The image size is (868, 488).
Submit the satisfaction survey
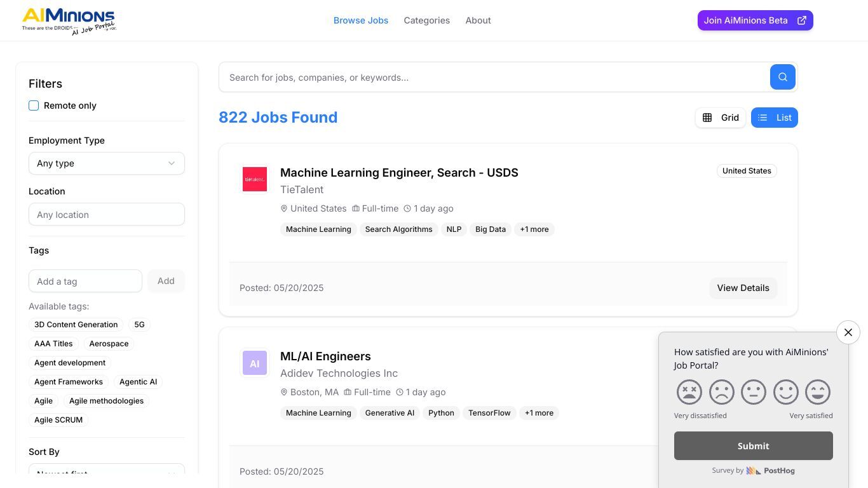tap(754, 446)
